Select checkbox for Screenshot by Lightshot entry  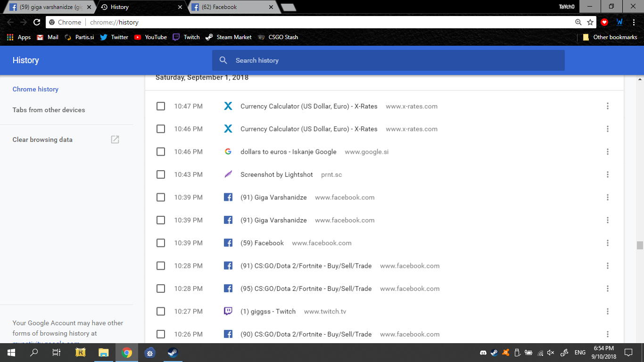point(161,174)
